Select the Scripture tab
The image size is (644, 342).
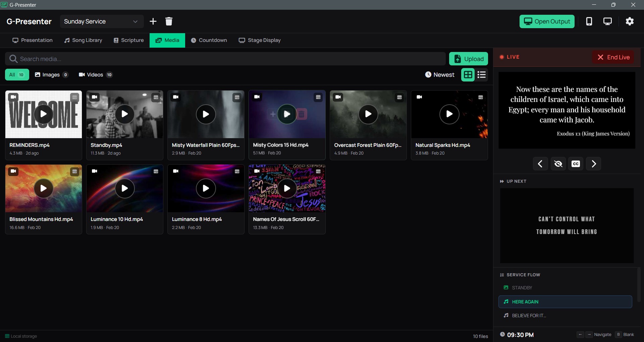tap(128, 40)
